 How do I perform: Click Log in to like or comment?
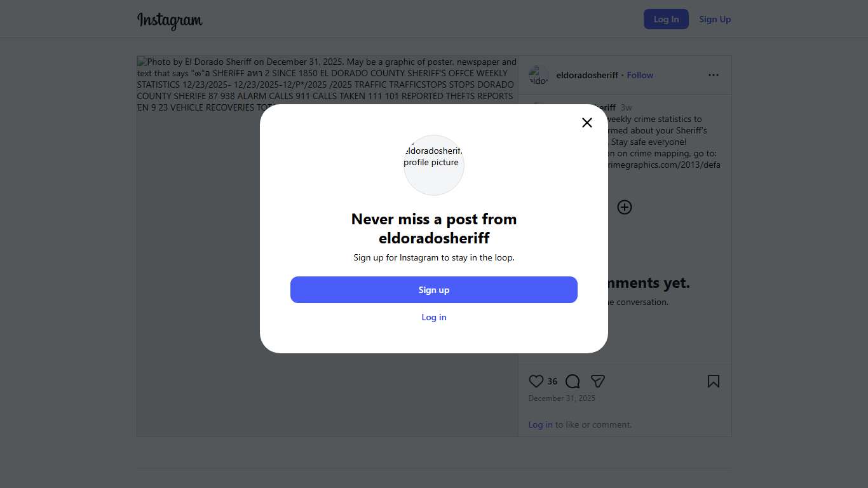(540, 424)
